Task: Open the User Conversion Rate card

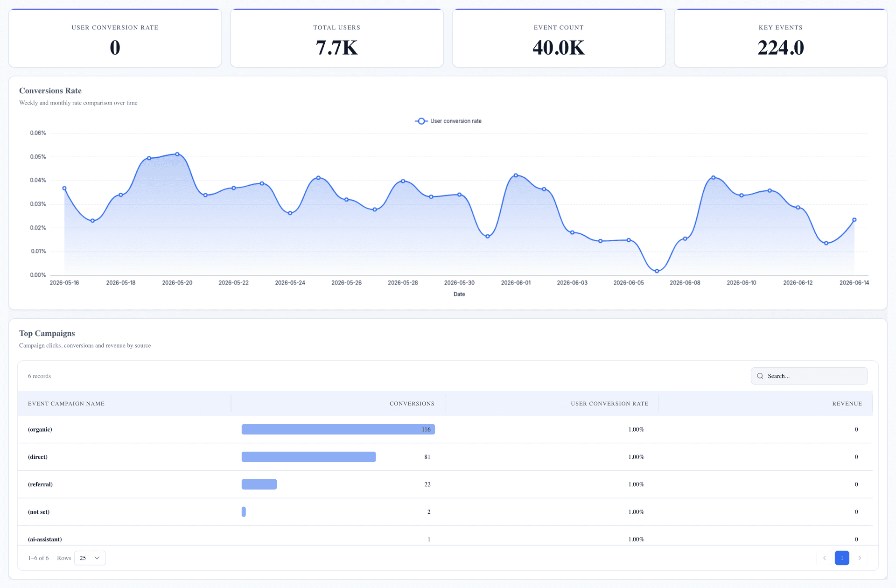Action: click(115, 38)
